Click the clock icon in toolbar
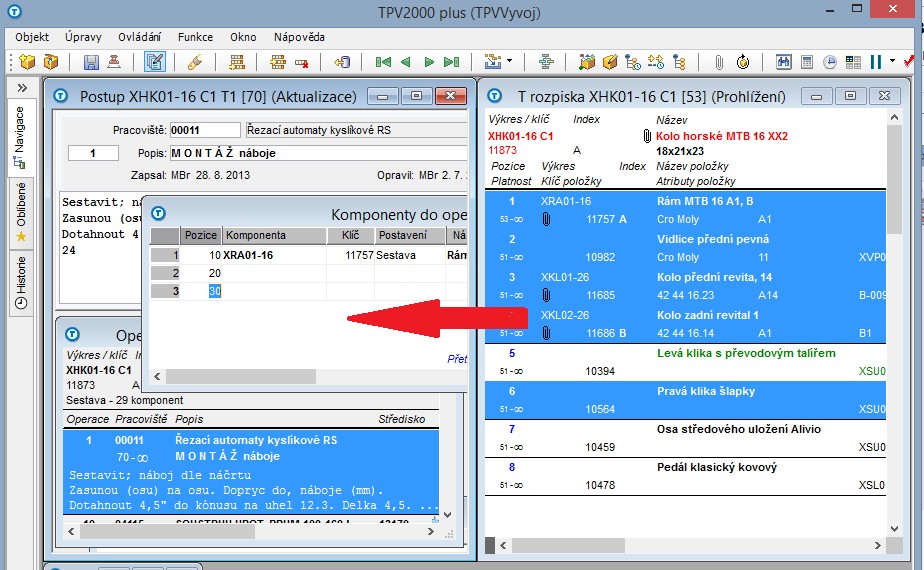924x570 pixels. point(831,62)
